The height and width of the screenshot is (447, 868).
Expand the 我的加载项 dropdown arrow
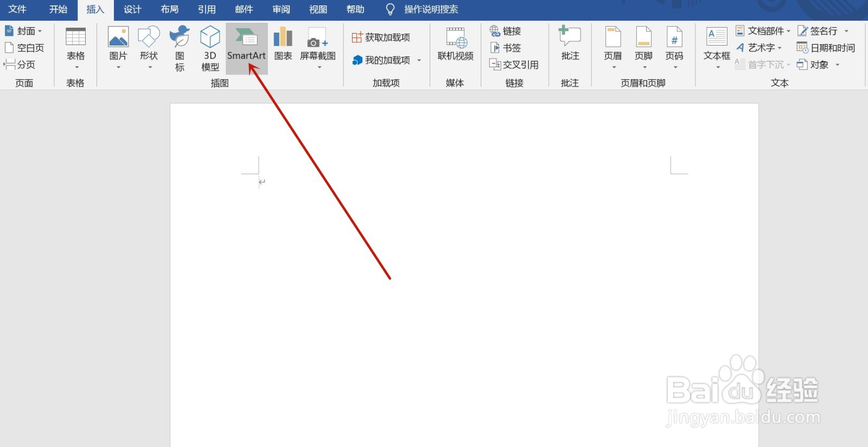coord(419,61)
